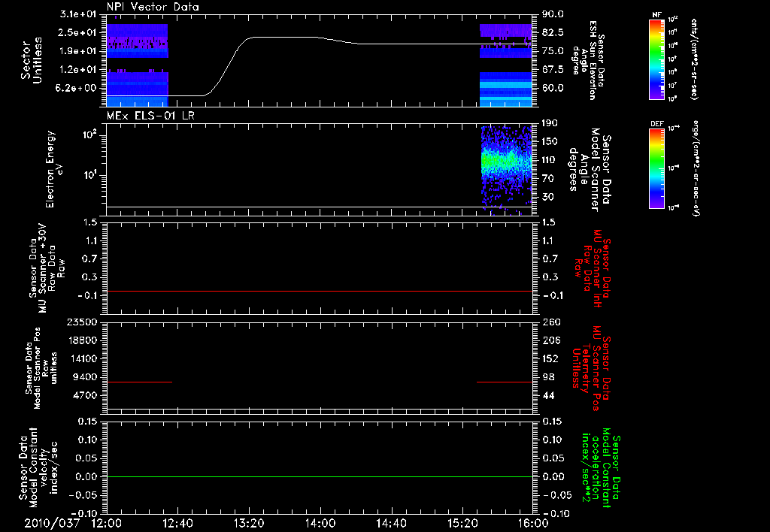Image resolution: width=770 pixels, height=532 pixels.
Task: Click the 14:40 time axis label
Action: click(391, 524)
